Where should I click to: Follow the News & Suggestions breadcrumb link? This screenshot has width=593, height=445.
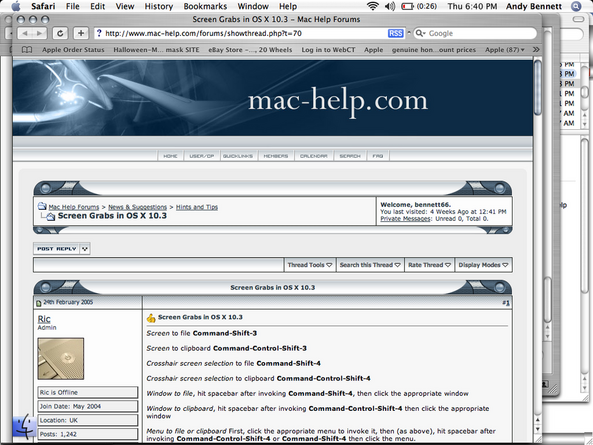[137, 207]
